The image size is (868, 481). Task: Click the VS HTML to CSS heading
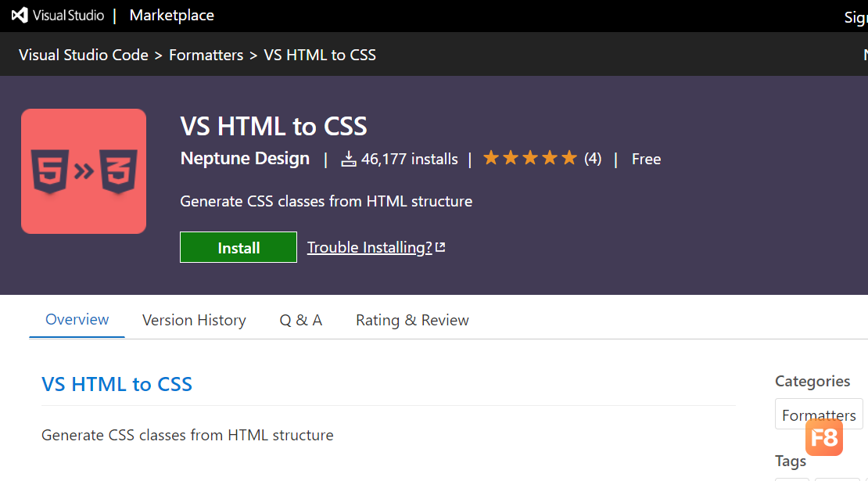(x=117, y=384)
